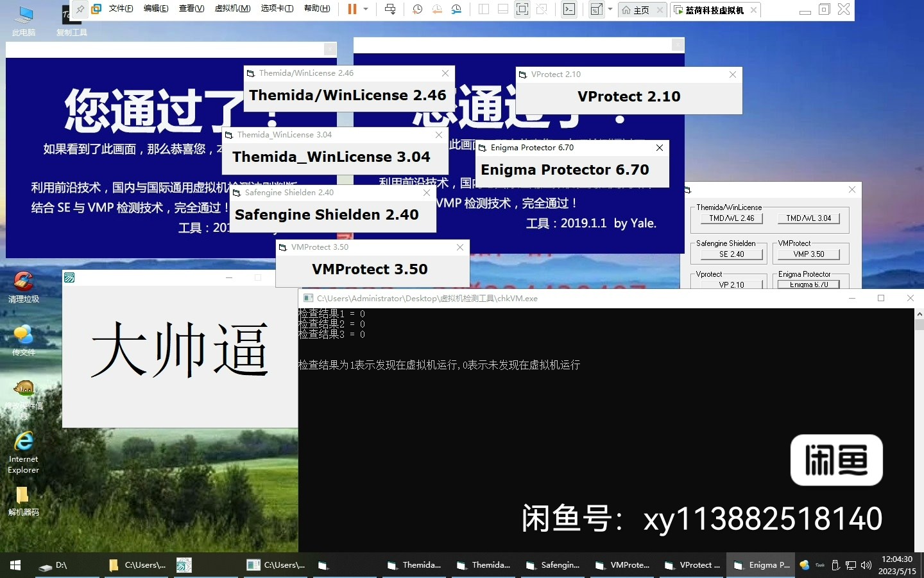Open the 虚拟机(M) menu
924x578 pixels.
pos(232,9)
